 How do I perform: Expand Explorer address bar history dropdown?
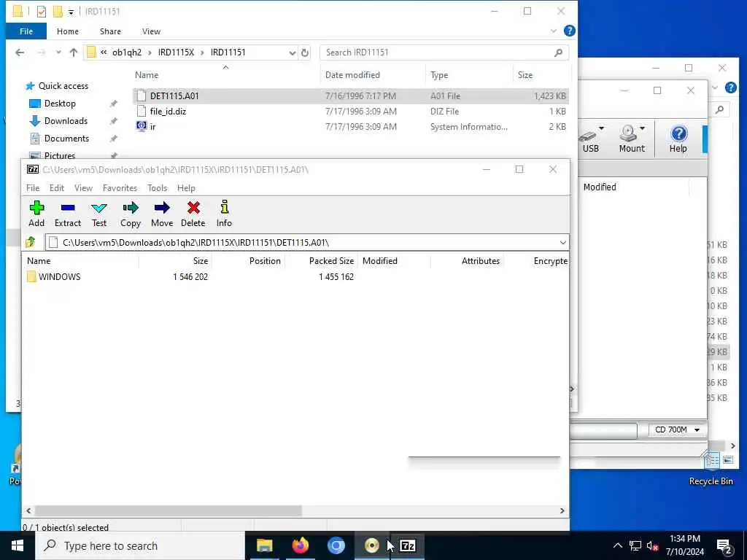pos(292,52)
